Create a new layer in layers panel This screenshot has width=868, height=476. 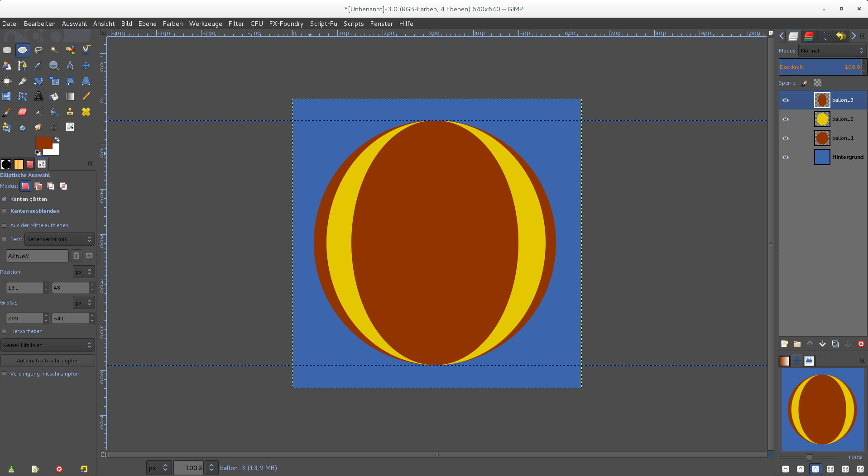coord(784,344)
